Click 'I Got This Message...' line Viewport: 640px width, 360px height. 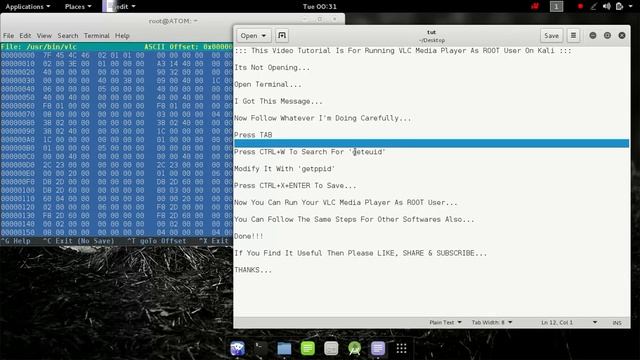tap(278, 101)
